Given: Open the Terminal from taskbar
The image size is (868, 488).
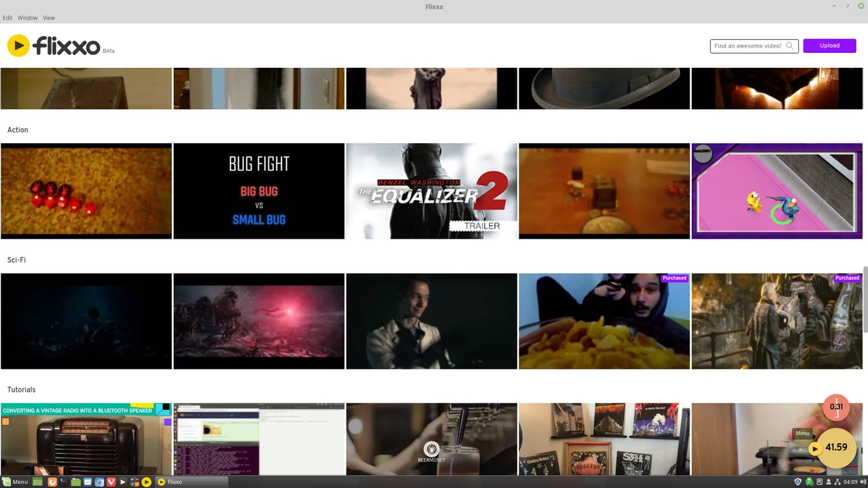Looking at the screenshot, I should 64,482.
